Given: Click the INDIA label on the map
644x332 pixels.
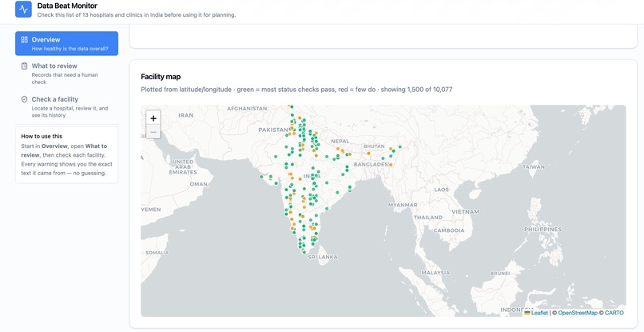Looking at the screenshot, I should (312, 176).
